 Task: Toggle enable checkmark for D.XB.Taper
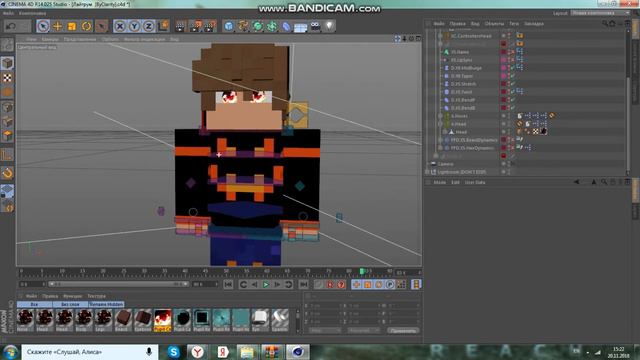pos(513,76)
